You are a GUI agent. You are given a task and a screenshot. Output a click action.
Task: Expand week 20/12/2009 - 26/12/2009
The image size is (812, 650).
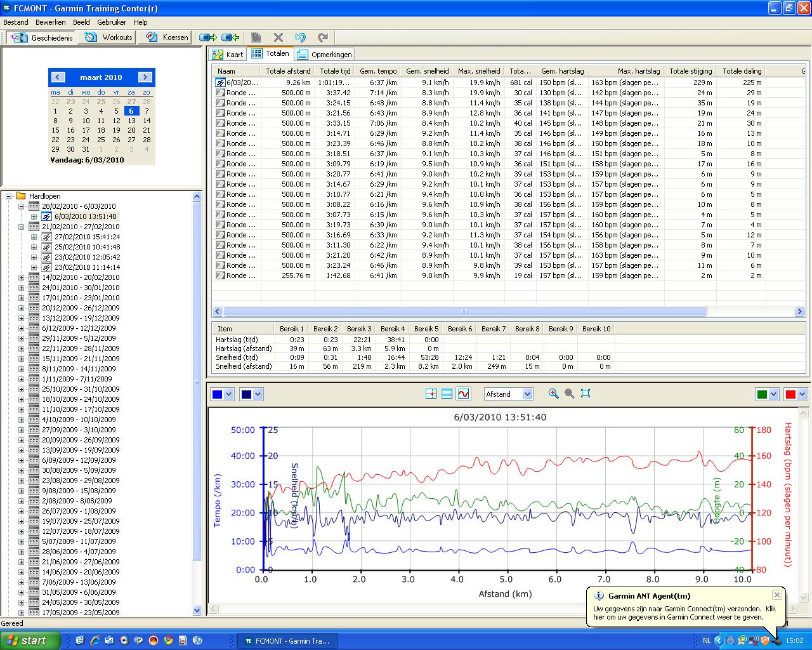tap(21, 308)
